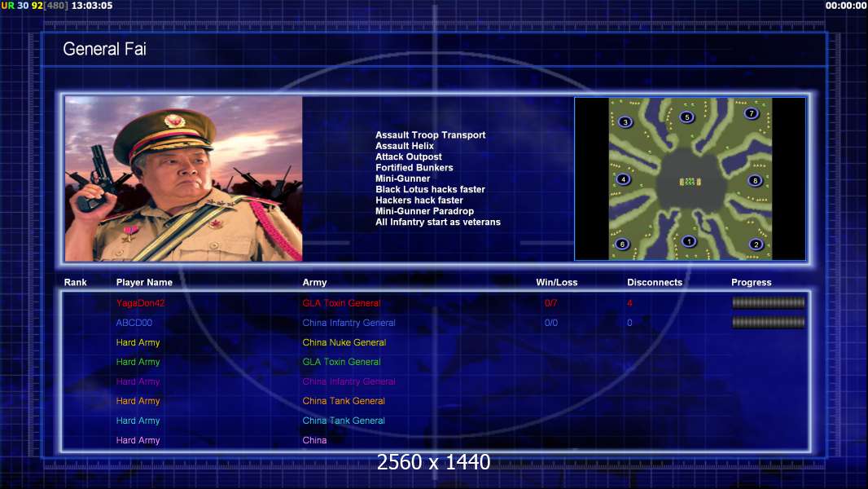Viewport: 868px width, 489px height.
Task: Click the orange China Tank General army
Action: pyautogui.click(x=344, y=400)
